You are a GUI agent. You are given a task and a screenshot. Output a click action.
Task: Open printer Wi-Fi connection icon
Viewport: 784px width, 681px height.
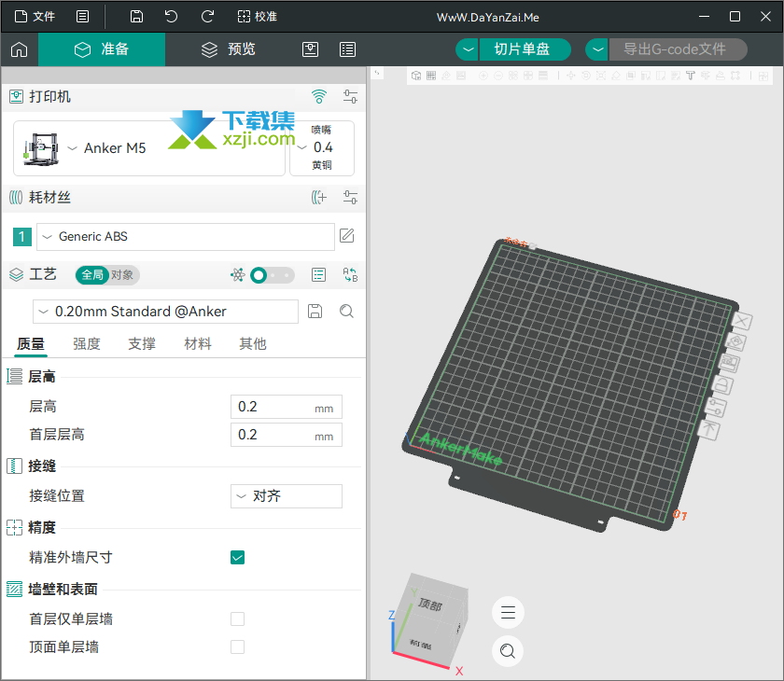coord(319,96)
